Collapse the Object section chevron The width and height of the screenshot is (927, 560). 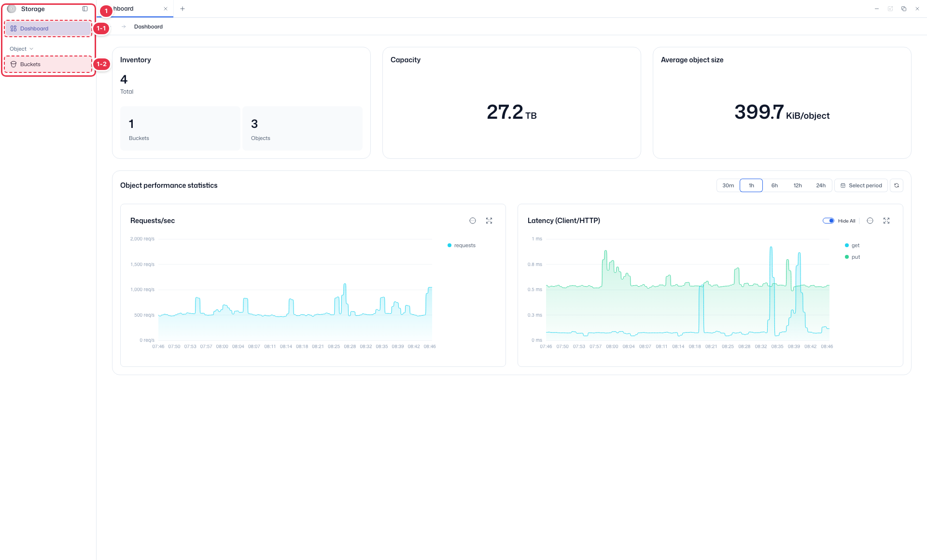coord(31,49)
